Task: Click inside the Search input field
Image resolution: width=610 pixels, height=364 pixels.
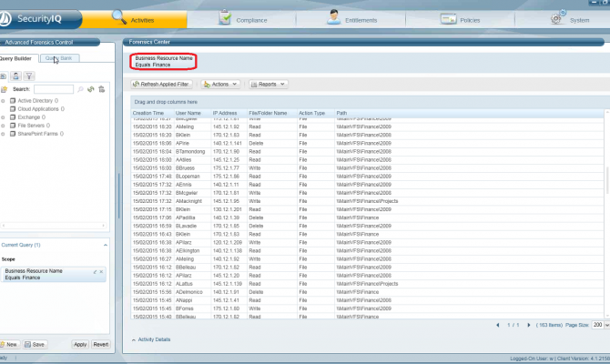Action: 54,89
